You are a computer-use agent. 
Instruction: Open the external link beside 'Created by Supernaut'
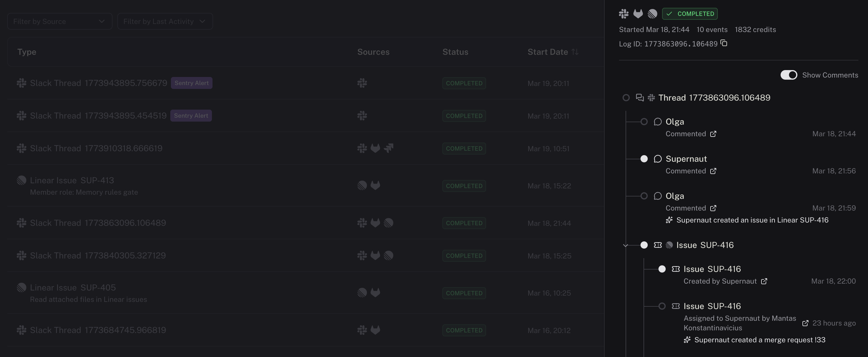tap(764, 281)
